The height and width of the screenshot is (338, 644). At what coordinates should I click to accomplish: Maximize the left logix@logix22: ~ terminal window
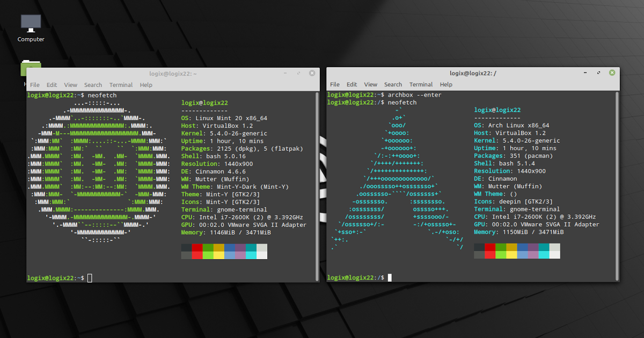[299, 74]
